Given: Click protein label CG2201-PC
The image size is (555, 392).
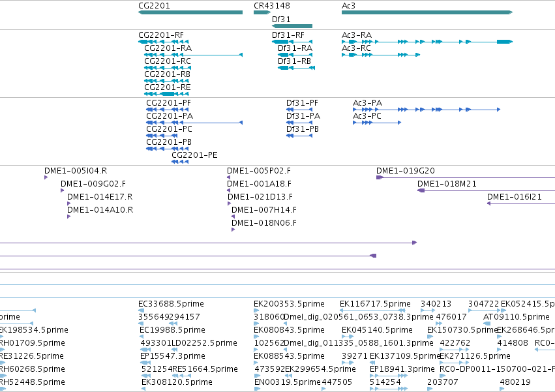Looking at the screenshot, I should point(169,129).
